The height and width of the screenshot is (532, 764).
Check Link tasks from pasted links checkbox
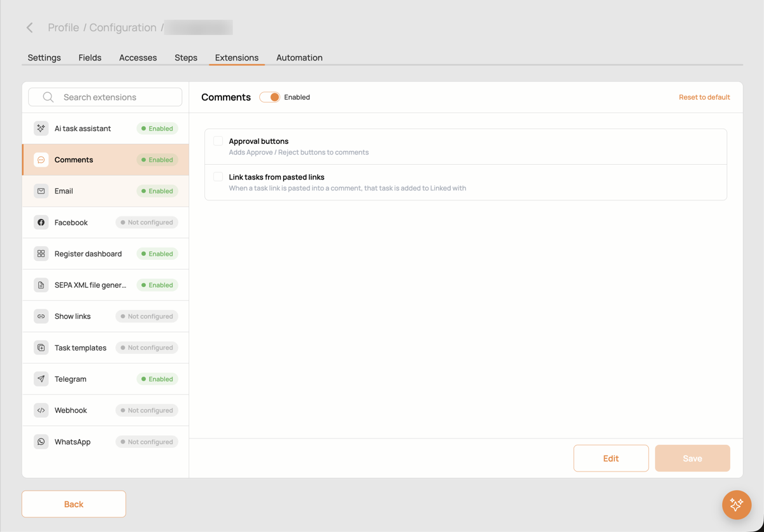point(218,177)
